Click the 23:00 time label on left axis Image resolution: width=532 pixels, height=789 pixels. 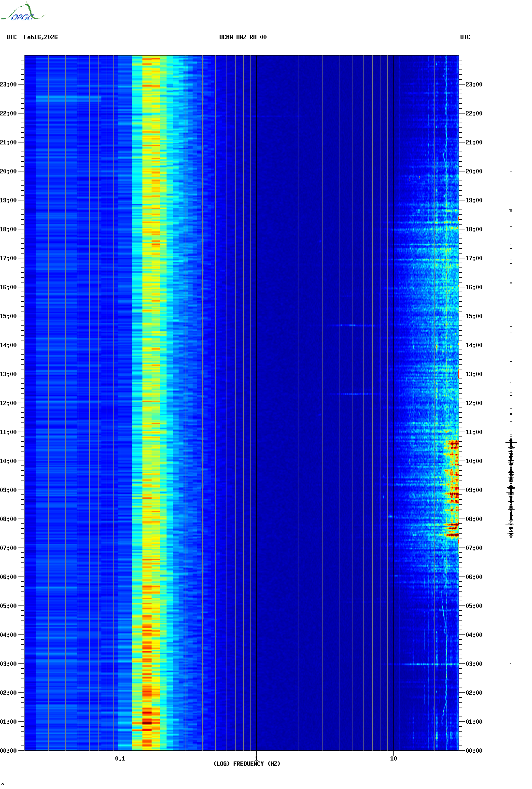(8, 85)
